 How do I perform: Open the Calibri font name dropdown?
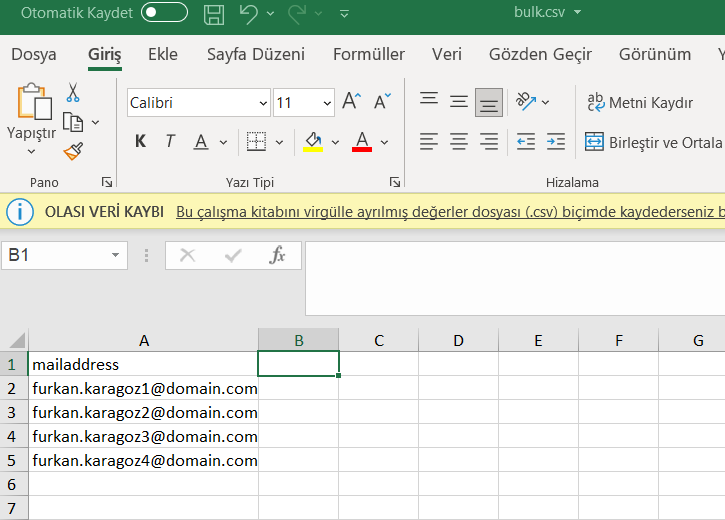click(x=263, y=103)
